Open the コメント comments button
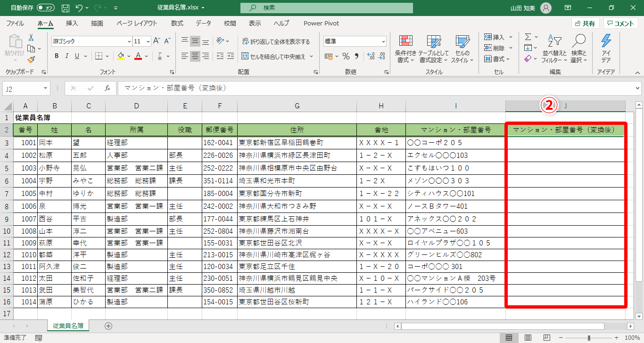644x343 pixels. [621, 23]
